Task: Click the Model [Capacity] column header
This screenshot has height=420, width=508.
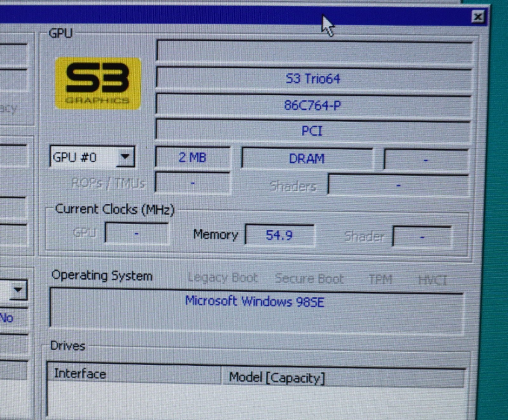Action: coord(344,377)
